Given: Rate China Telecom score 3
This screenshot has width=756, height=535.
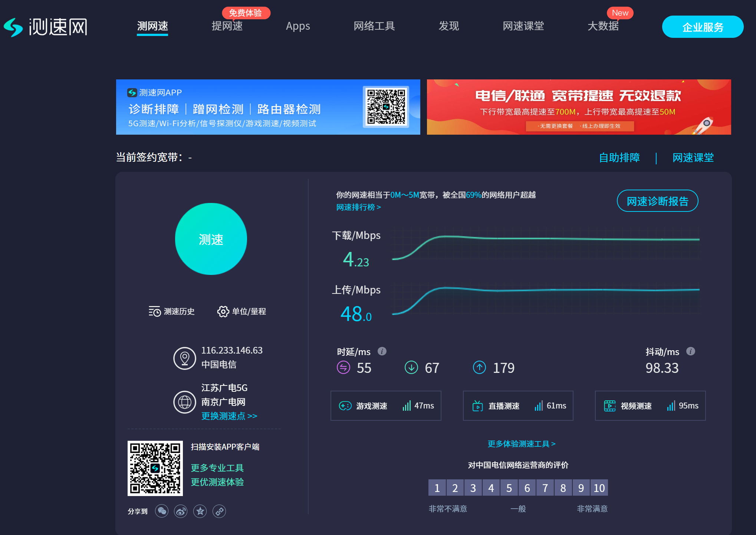Looking at the screenshot, I should [473, 488].
